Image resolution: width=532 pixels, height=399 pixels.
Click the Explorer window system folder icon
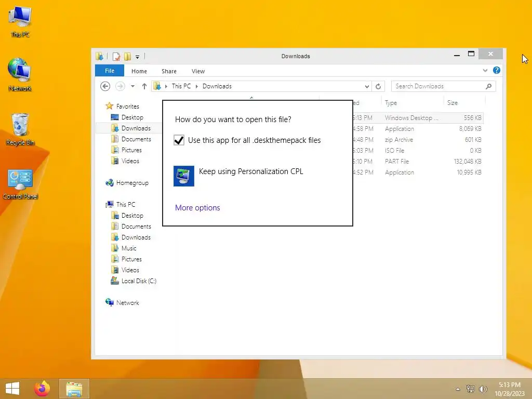[x=99, y=56]
